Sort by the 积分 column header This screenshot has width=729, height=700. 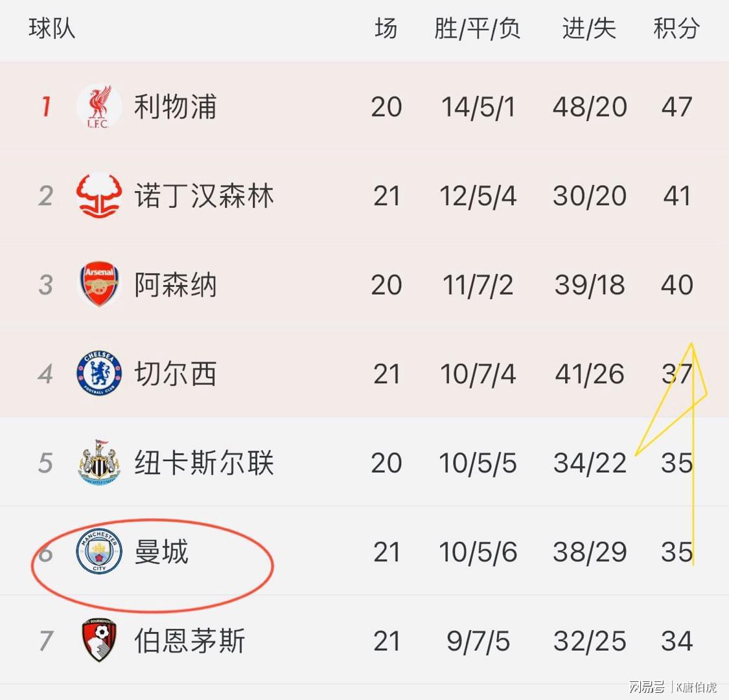point(677,28)
